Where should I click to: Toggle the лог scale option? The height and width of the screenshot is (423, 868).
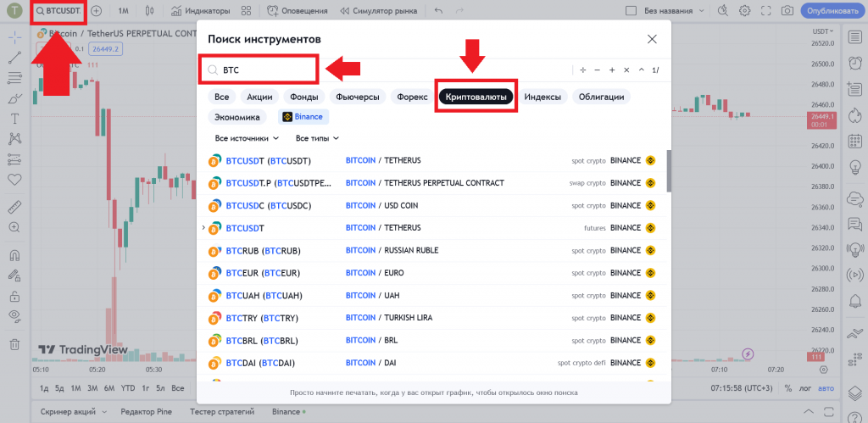806,388
